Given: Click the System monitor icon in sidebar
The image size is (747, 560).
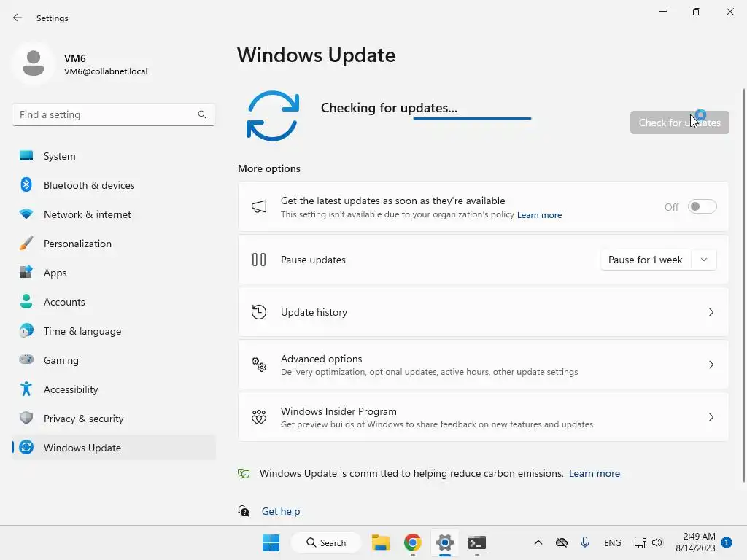Looking at the screenshot, I should coord(26,156).
